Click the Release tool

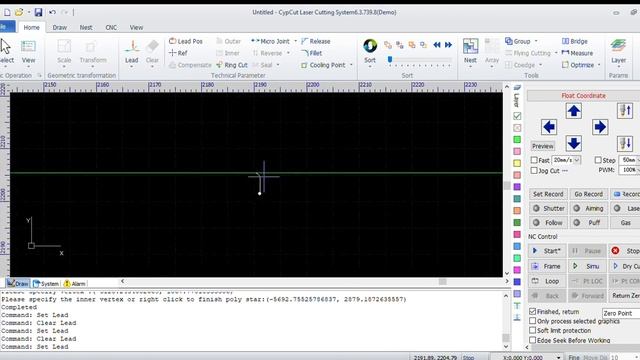click(x=316, y=41)
